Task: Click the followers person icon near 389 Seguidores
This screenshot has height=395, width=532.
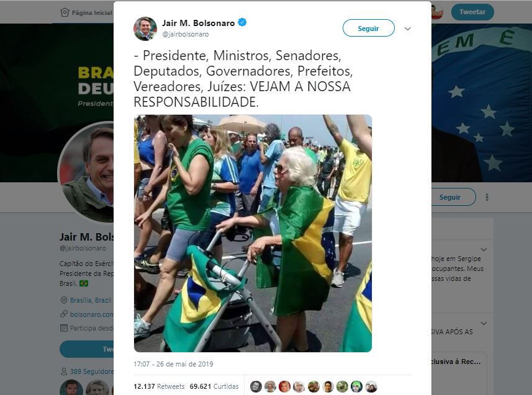Action: point(64,371)
